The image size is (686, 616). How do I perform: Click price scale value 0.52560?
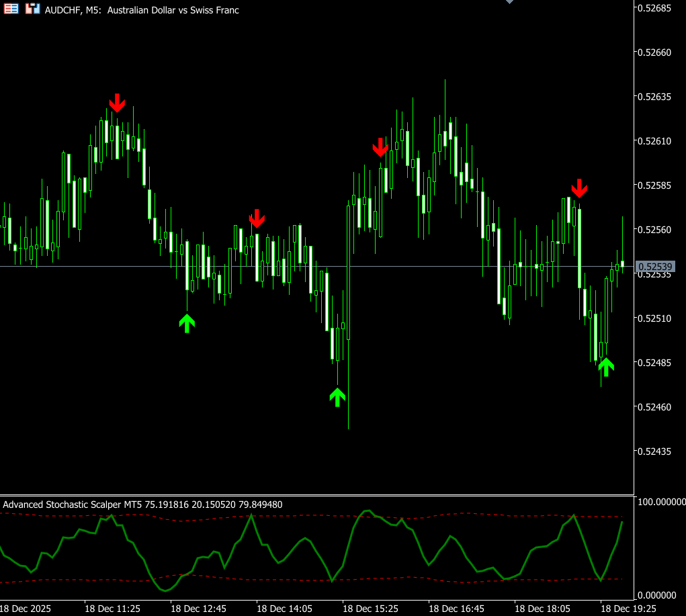coord(654,230)
